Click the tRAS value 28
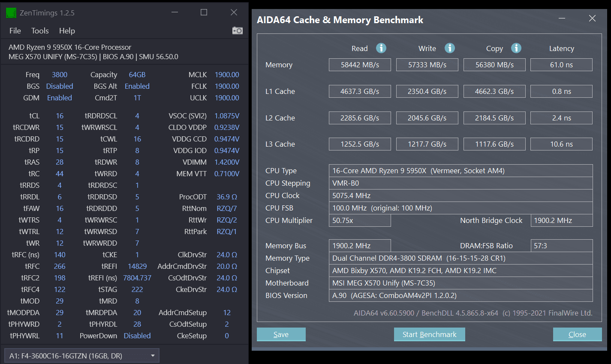The width and height of the screenshot is (611, 364). (60, 162)
